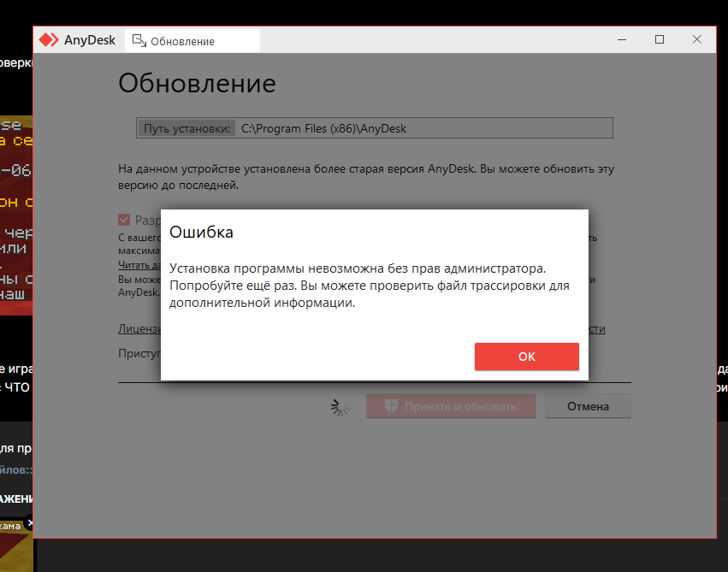The height and width of the screenshot is (572, 728).
Task: Open the Обновление tab
Action: click(192, 41)
